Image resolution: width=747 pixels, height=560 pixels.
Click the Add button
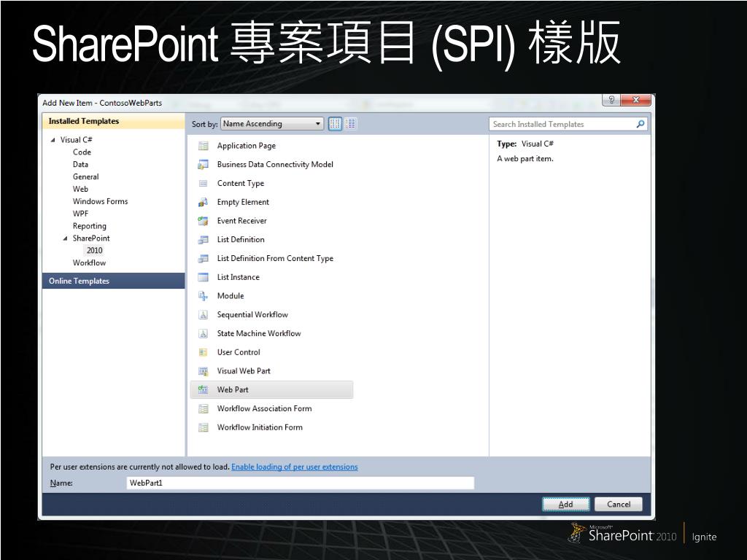566,505
